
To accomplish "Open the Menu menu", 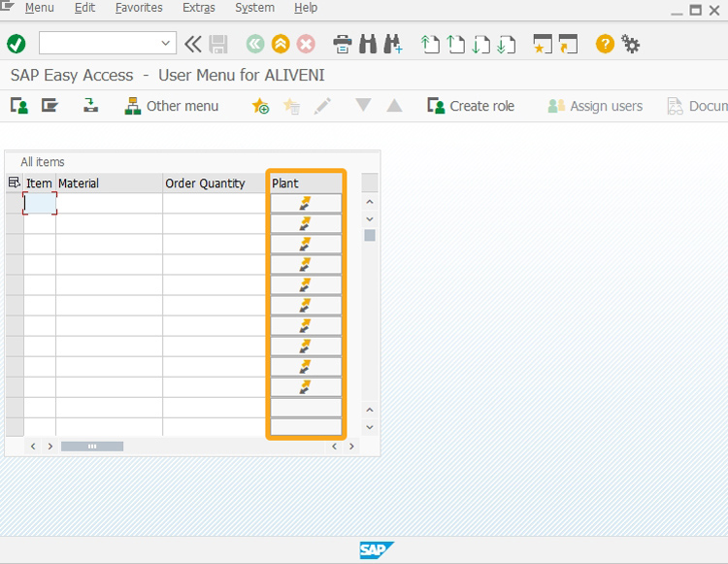I will 40,8.
